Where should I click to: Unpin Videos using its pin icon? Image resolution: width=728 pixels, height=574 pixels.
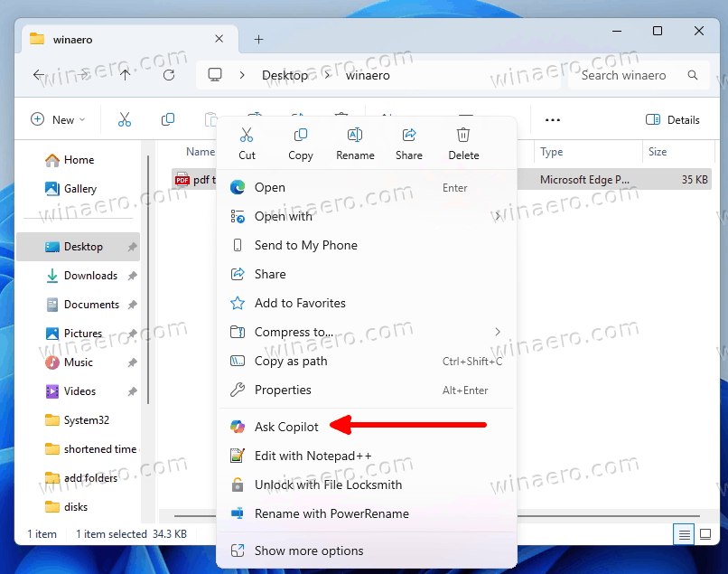[132, 391]
